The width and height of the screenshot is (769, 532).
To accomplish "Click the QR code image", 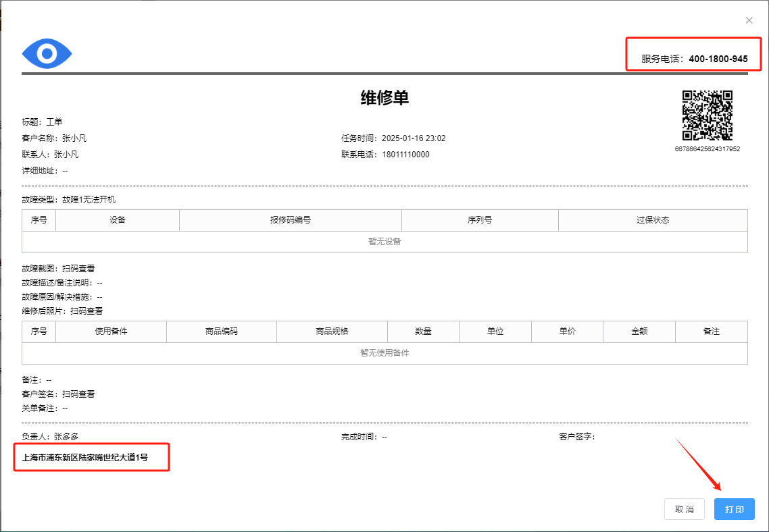I will click(707, 115).
